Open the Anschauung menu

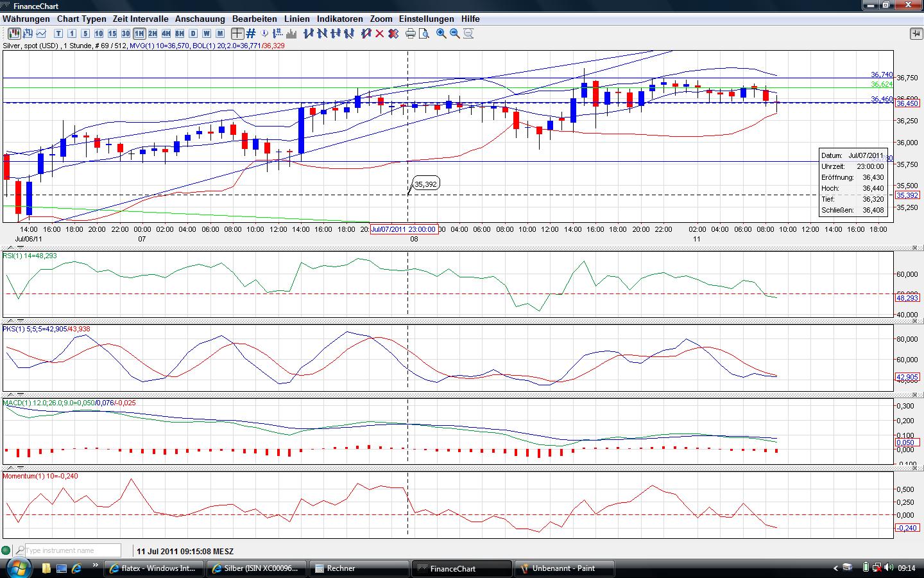[x=200, y=19]
